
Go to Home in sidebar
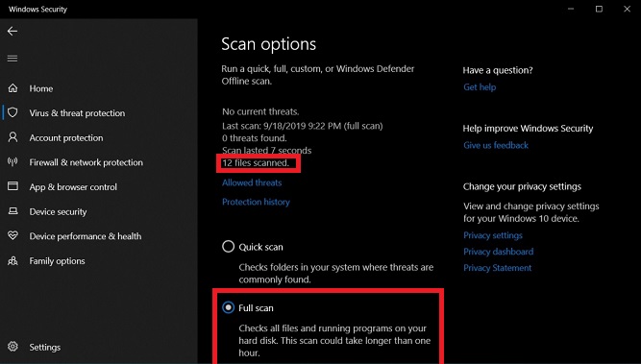pyautogui.click(x=41, y=88)
